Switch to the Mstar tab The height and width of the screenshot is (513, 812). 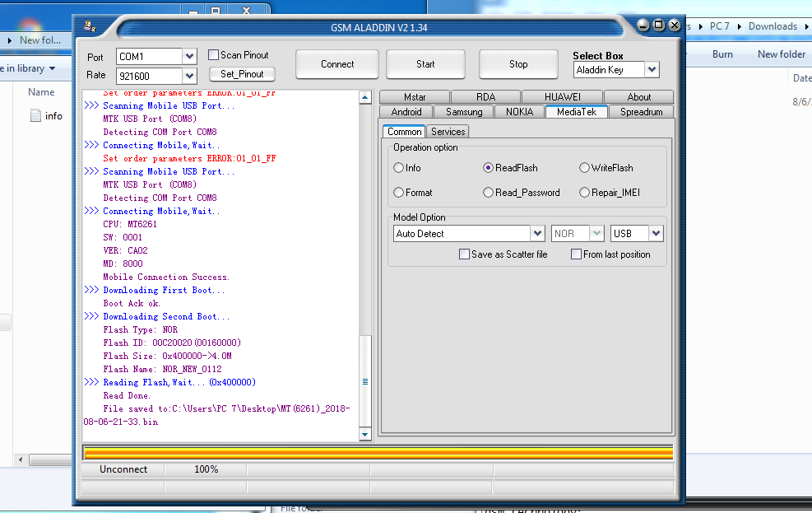point(415,97)
